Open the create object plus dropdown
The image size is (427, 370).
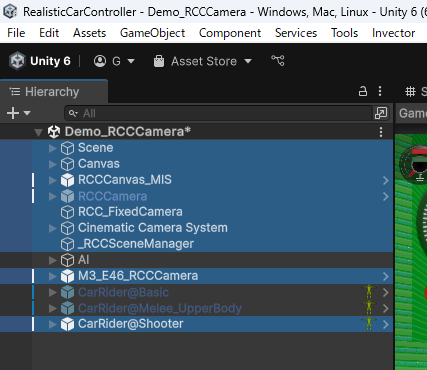tap(19, 113)
